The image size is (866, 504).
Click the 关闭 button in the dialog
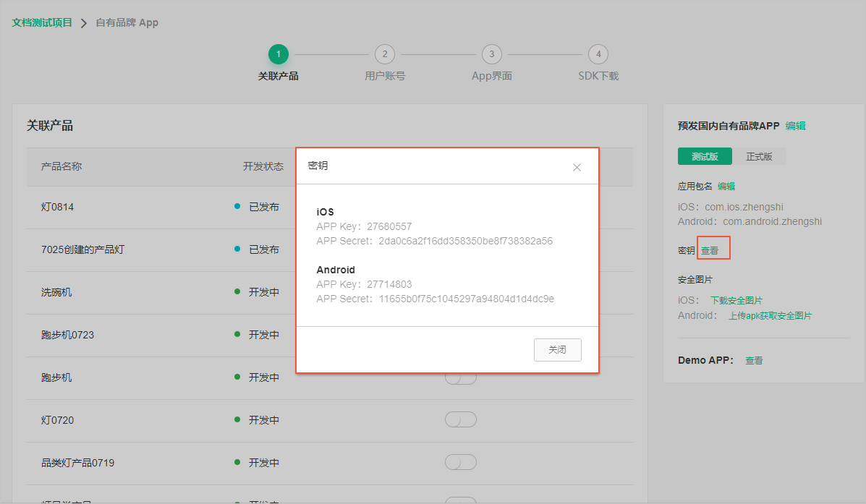[x=557, y=349]
